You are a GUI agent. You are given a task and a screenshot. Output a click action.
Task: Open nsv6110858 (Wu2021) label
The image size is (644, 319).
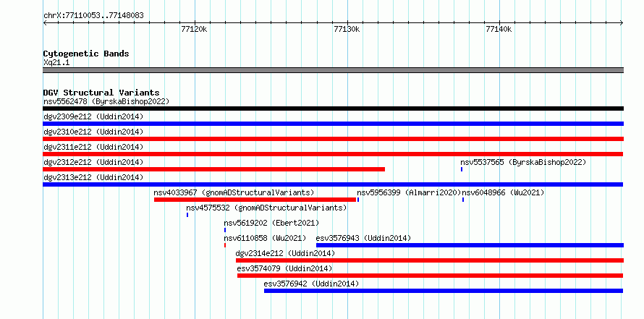265,238
